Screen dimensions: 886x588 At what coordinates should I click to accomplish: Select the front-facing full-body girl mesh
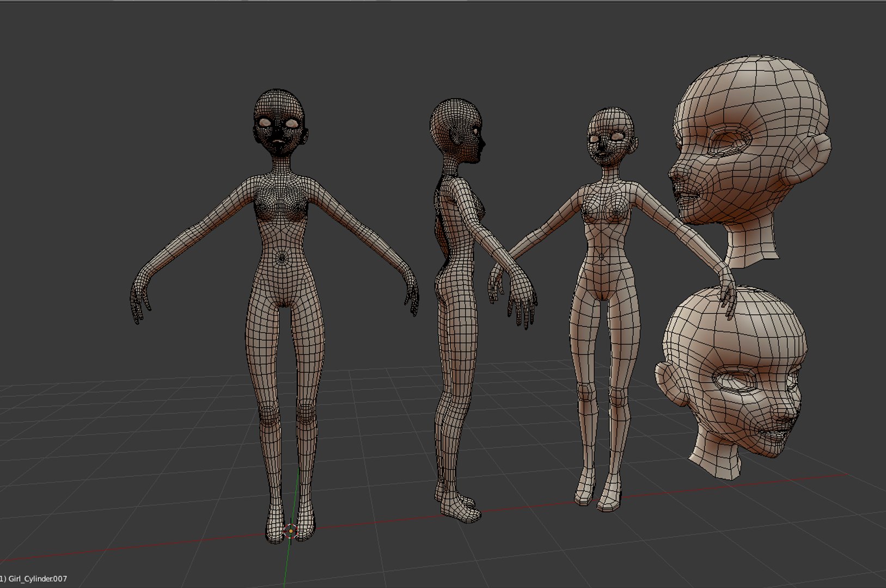coord(275,316)
